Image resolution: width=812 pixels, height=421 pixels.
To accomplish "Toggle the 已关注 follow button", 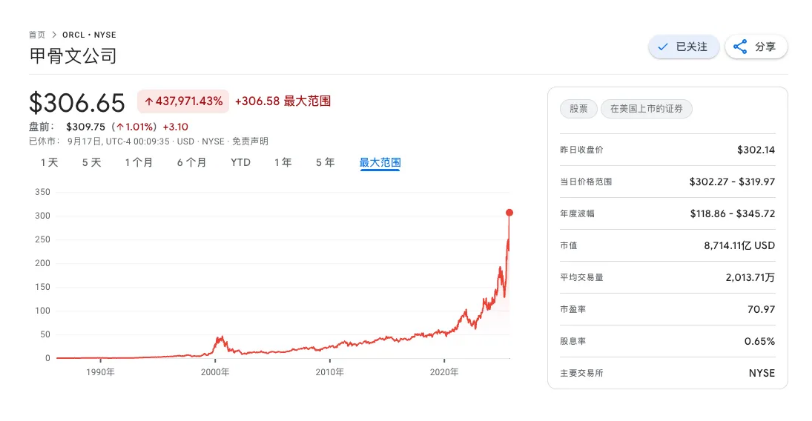I will coord(683,47).
